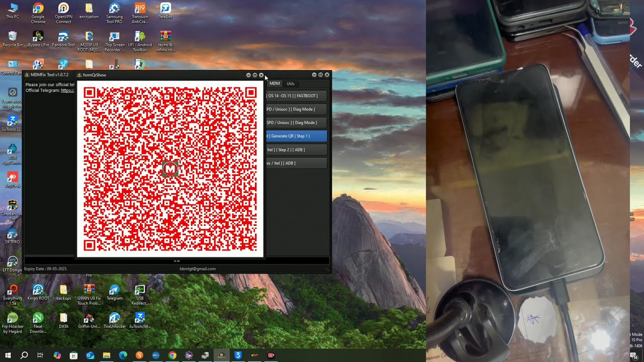Open the Recycle Bin
Image resolution: width=644 pixels, height=362 pixels.
[x=13, y=39]
